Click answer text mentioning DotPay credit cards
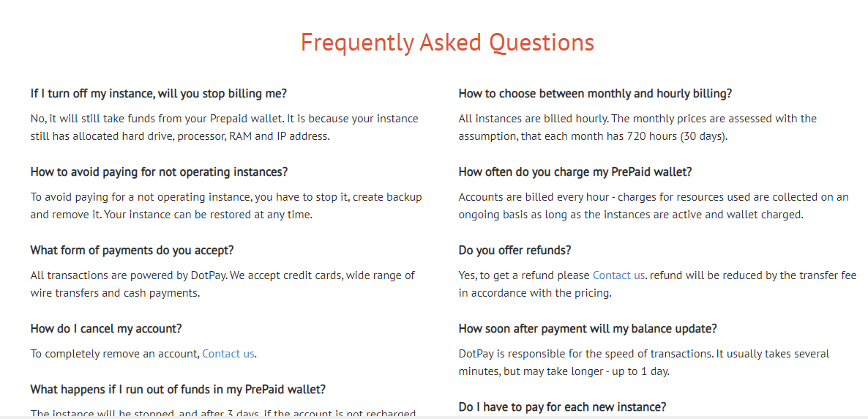 coord(222,283)
